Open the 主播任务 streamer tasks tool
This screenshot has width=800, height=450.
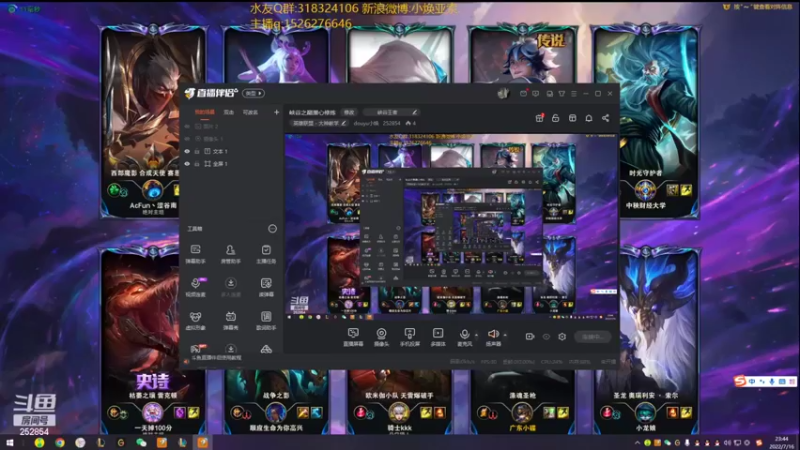pos(266,254)
